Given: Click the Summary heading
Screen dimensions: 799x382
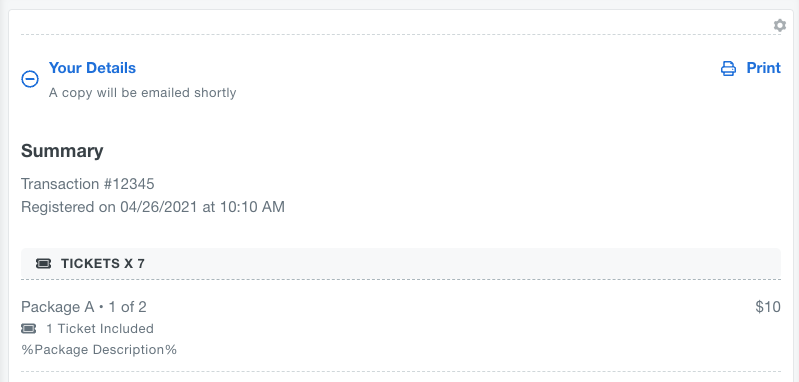Looking at the screenshot, I should coord(62,151).
